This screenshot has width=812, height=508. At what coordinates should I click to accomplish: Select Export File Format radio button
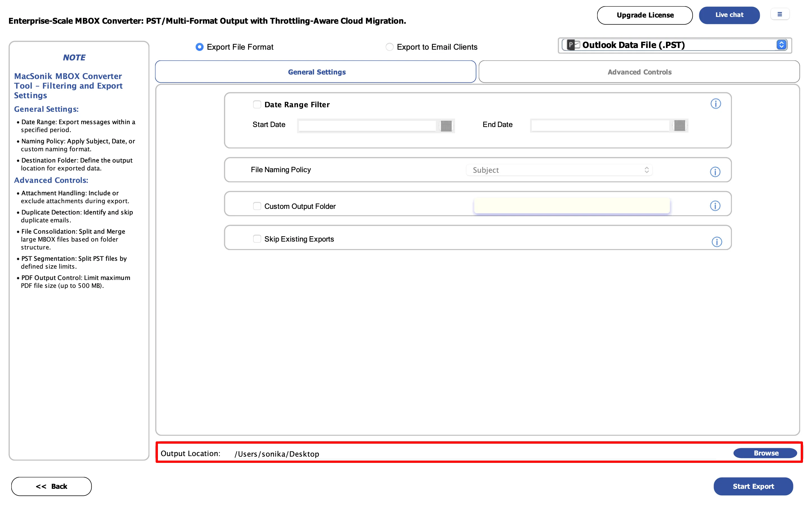pyautogui.click(x=199, y=47)
